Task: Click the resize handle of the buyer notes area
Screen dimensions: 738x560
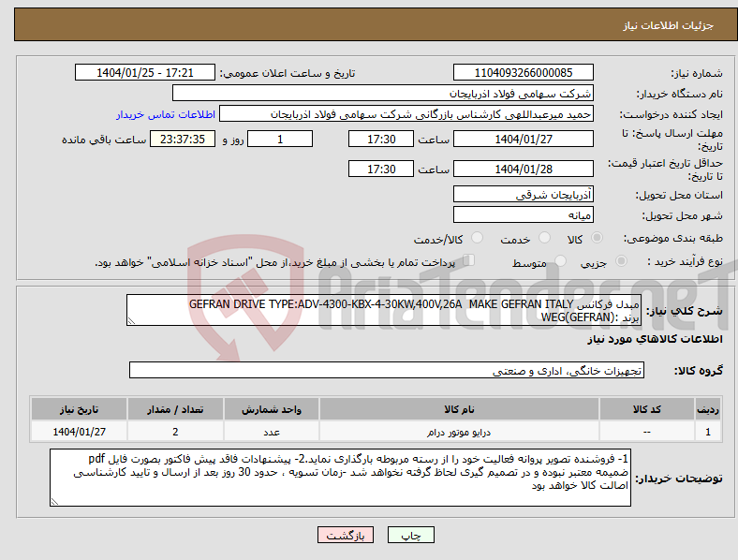Action: [x=54, y=502]
